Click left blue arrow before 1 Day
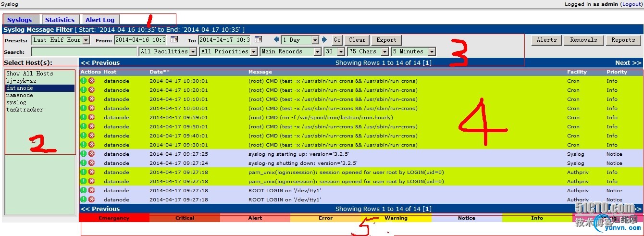The image size is (644, 236). pyautogui.click(x=276, y=40)
